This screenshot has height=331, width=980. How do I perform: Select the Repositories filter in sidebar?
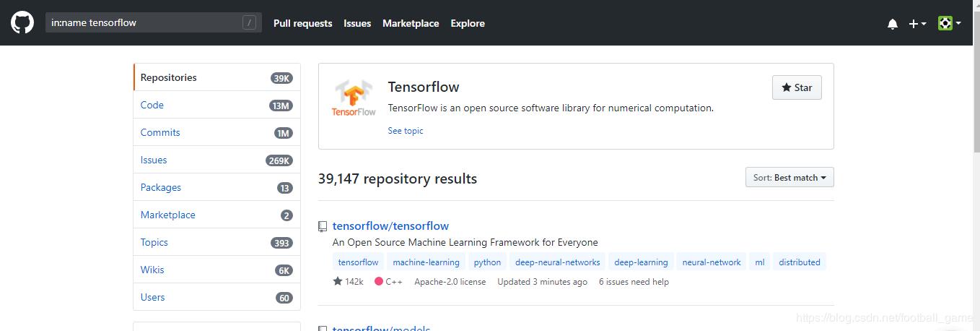pyautogui.click(x=216, y=77)
